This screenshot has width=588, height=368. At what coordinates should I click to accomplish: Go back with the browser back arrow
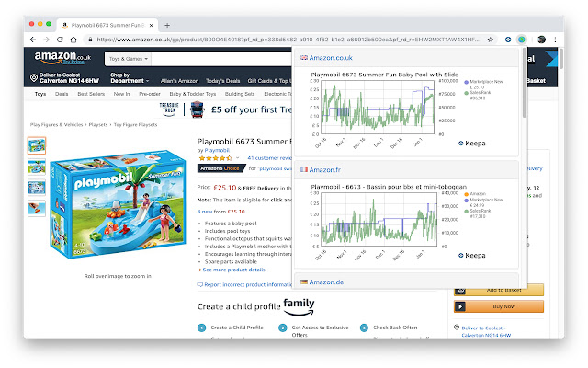tap(33, 40)
